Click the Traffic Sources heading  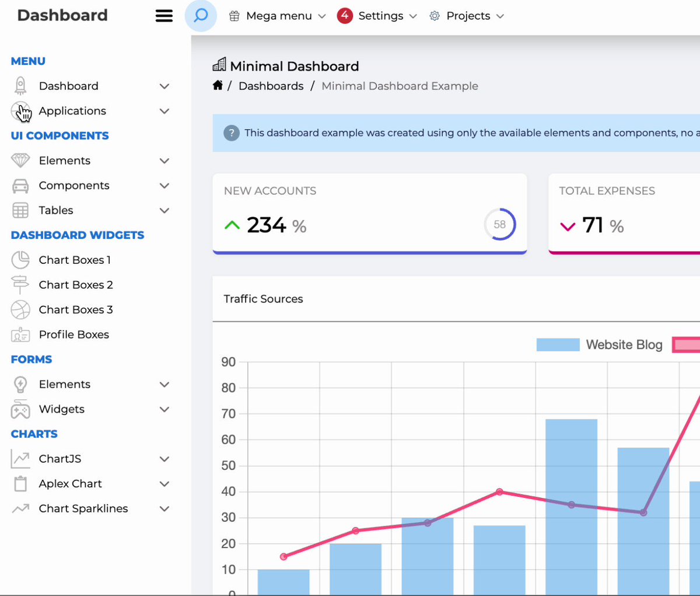(x=263, y=299)
